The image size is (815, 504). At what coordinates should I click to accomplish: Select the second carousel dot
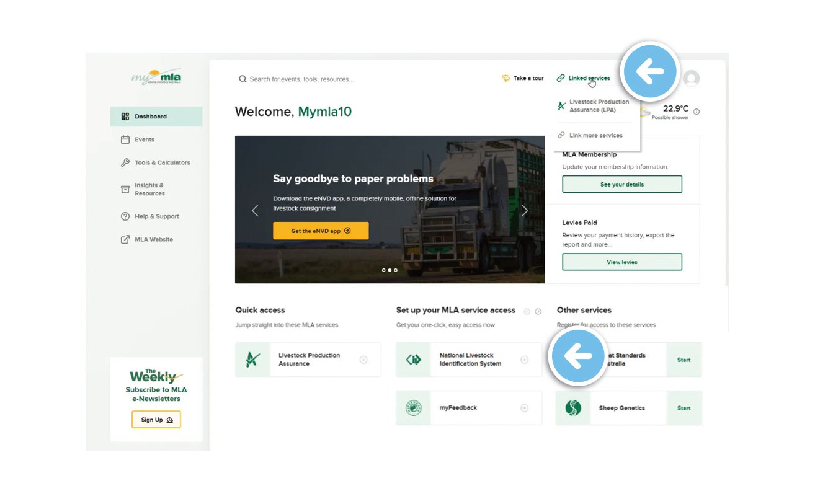coord(390,270)
